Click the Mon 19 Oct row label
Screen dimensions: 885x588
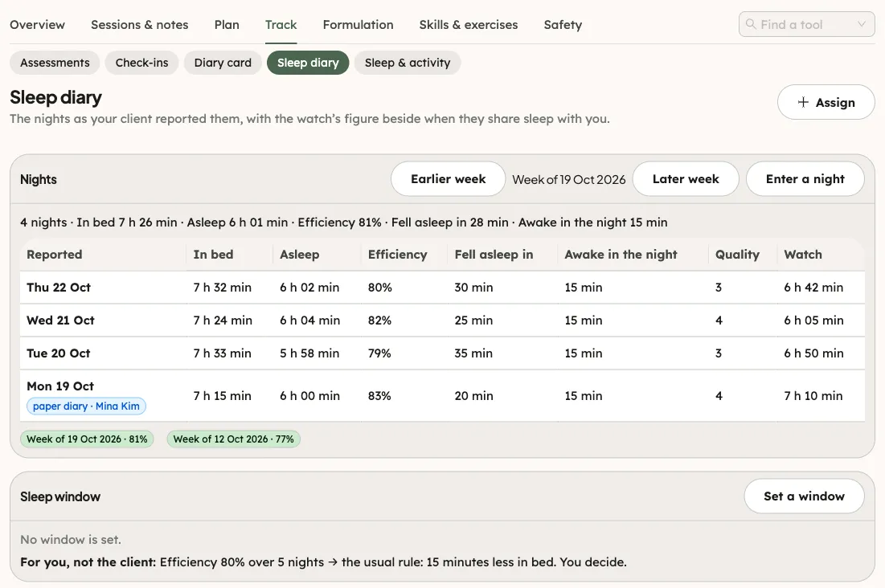pos(60,386)
